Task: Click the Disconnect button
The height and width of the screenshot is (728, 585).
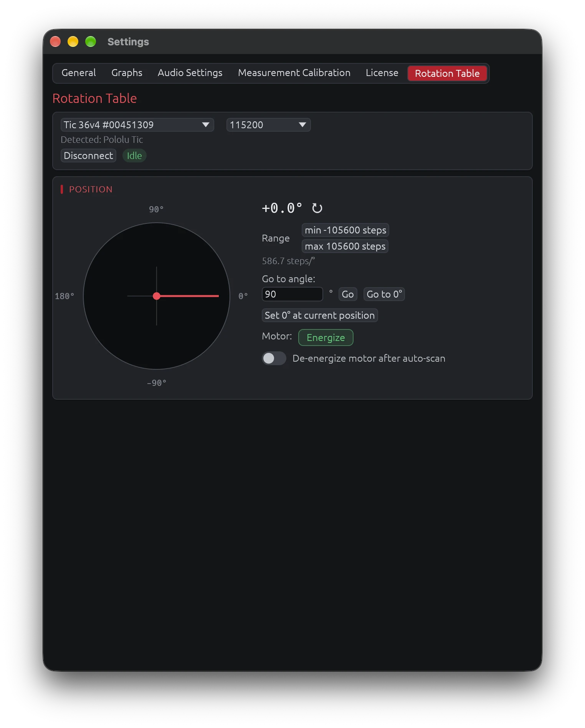Action: [88, 156]
